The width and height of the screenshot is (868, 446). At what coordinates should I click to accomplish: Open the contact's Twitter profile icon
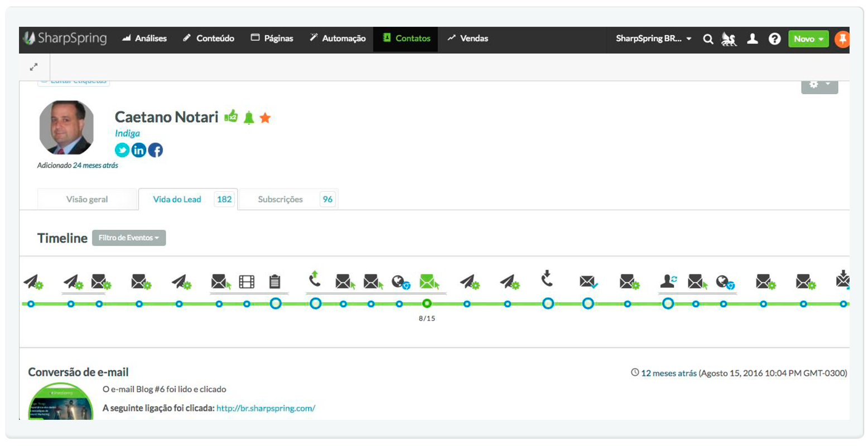pyautogui.click(x=122, y=150)
